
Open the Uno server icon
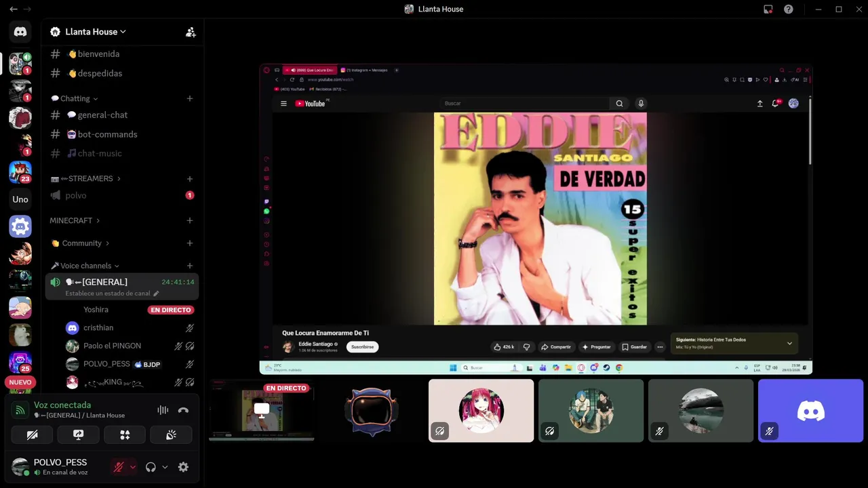tap(20, 199)
